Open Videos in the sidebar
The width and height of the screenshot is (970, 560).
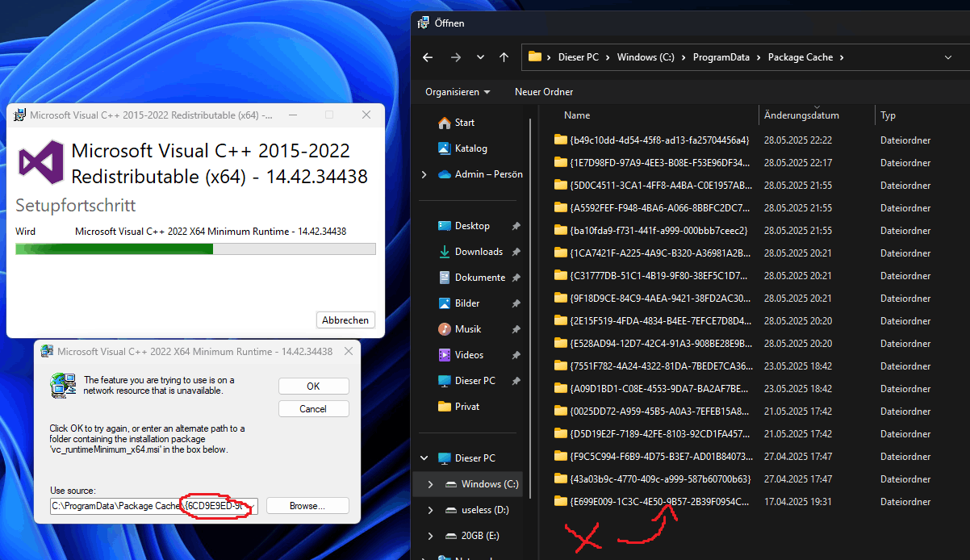tap(469, 355)
